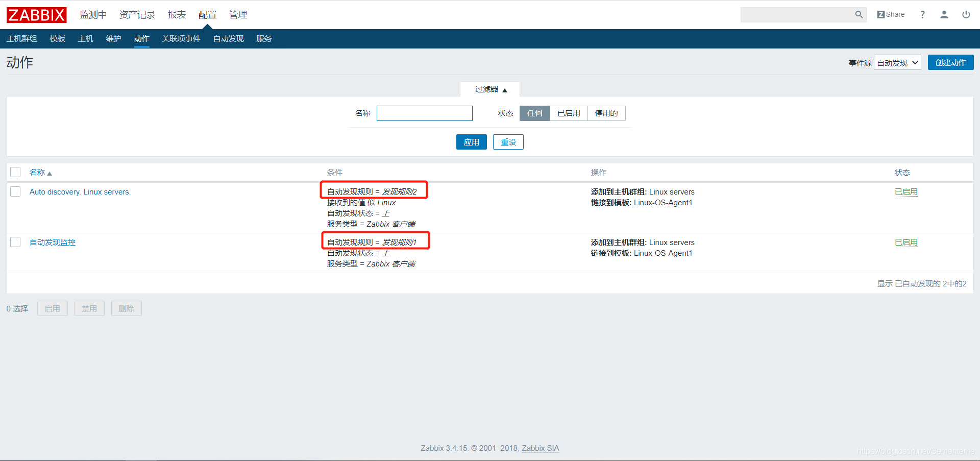980x461 pixels.
Task: Go to the 自动发现 submenu
Action: 228,39
